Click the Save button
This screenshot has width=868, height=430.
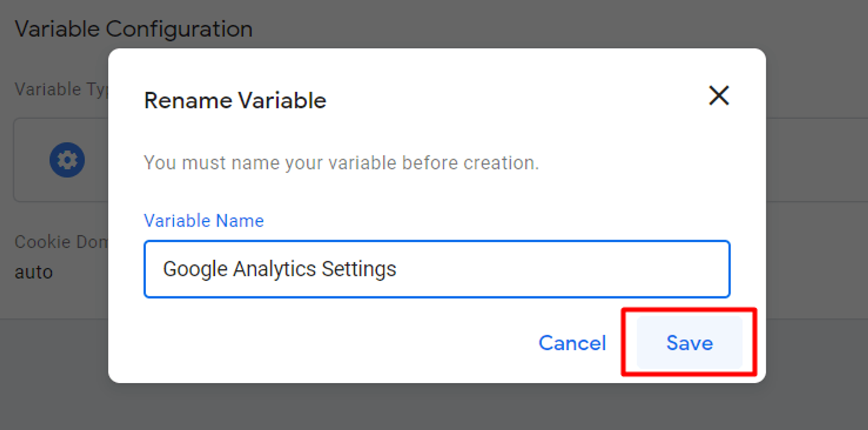click(x=689, y=343)
